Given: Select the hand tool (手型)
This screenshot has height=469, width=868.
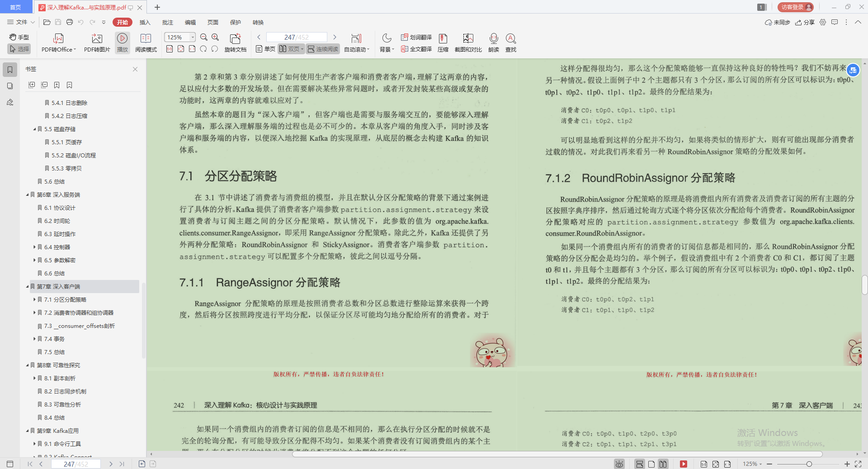Looking at the screenshot, I should [19, 37].
